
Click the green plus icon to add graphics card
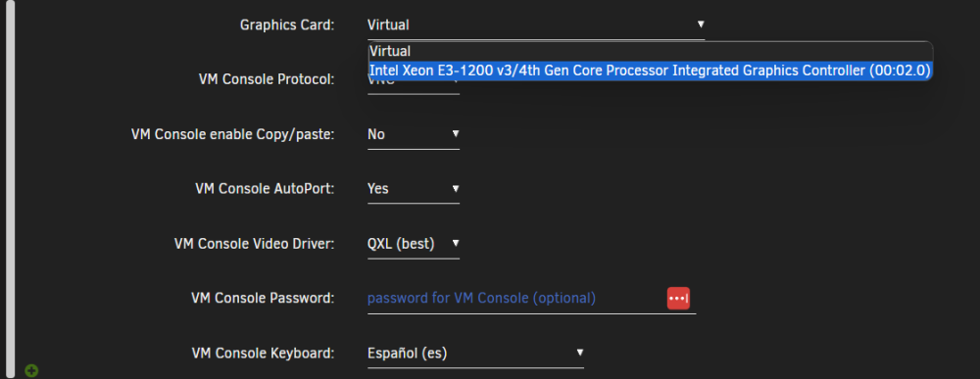click(x=31, y=371)
